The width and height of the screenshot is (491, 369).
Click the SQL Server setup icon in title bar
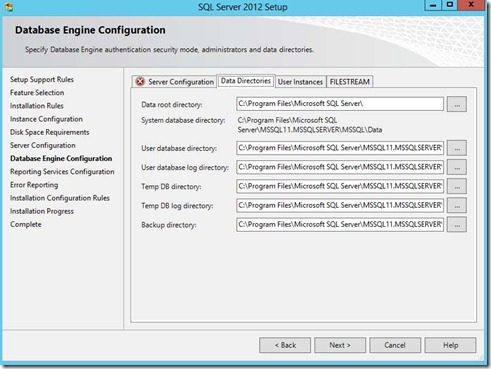(x=9, y=6)
